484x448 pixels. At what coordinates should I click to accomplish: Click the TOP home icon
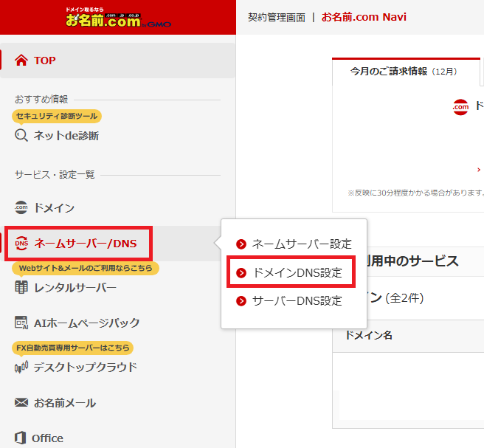(21, 61)
